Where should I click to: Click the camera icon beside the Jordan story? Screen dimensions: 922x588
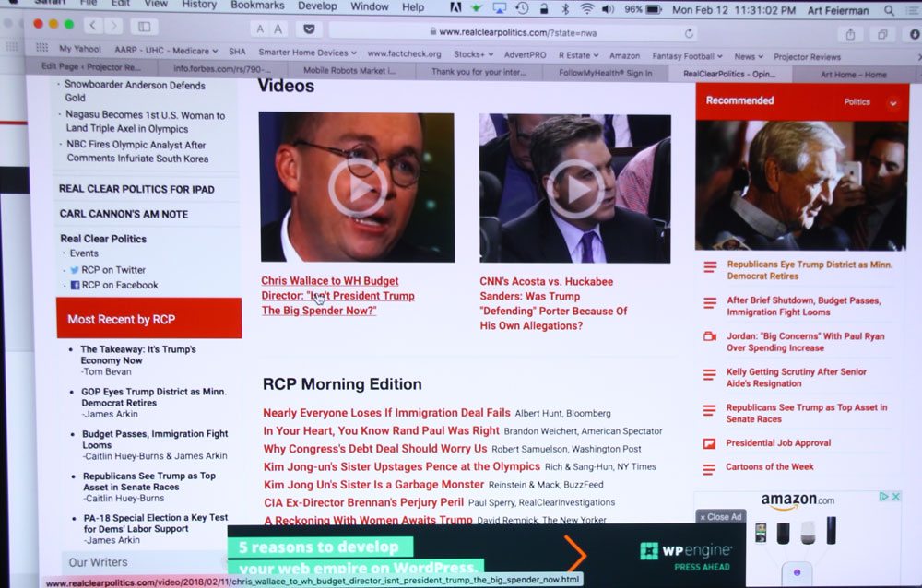pos(710,336)
